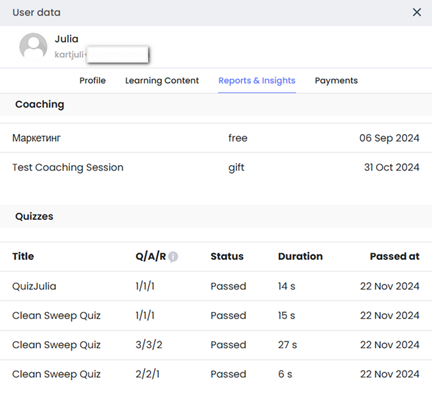Click the Status column header
This screenshot has width=432, height=395.
coord(227,256)
